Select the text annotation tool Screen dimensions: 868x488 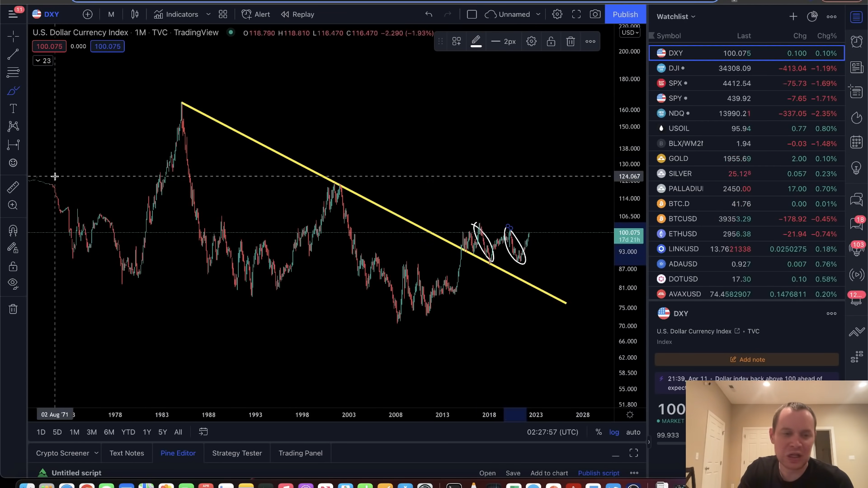tap(13, 108)
